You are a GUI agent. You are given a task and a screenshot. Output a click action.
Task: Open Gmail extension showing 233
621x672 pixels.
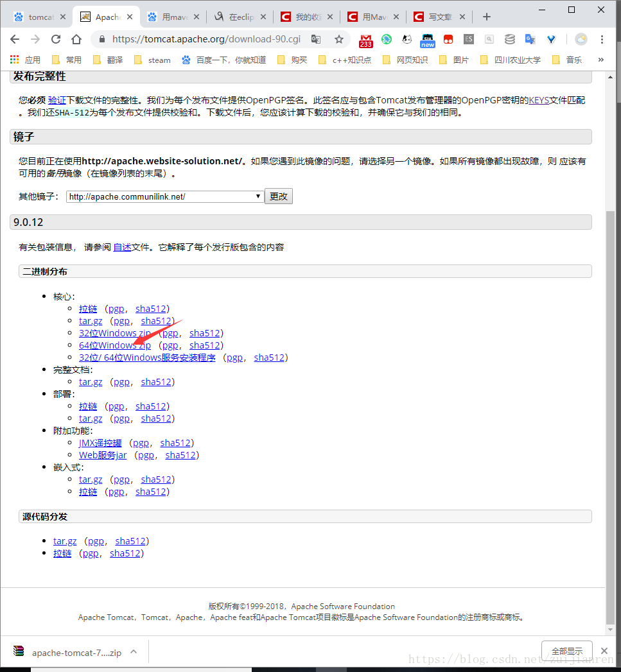[366, 40]
